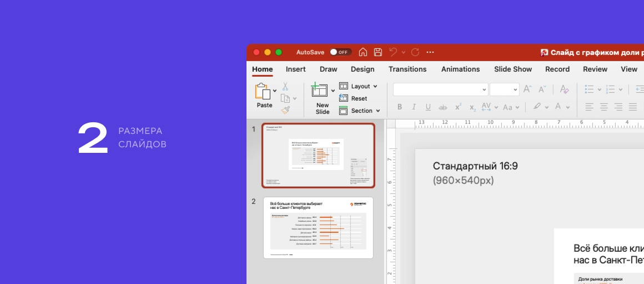Switch to the Home tab

(263, 69)
